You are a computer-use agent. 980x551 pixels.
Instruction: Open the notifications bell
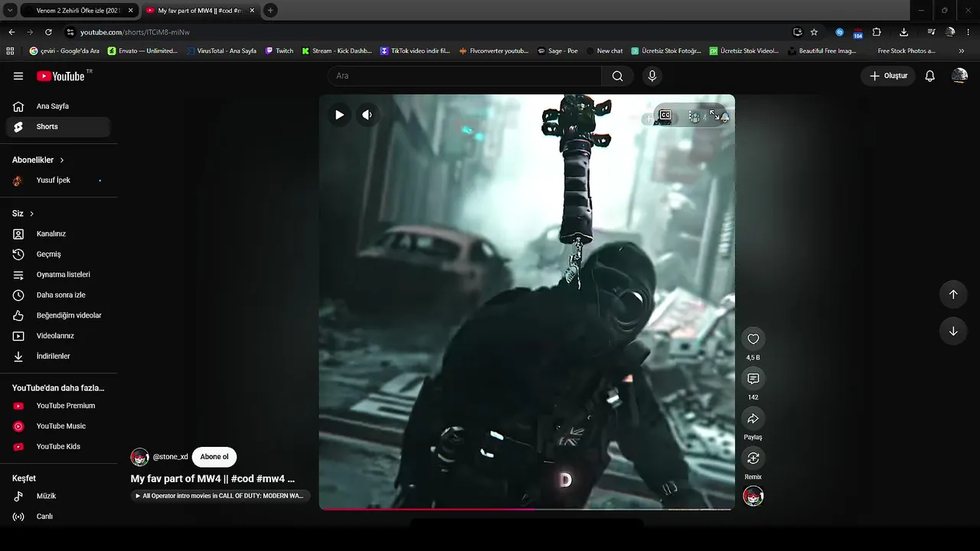(930, 76)
